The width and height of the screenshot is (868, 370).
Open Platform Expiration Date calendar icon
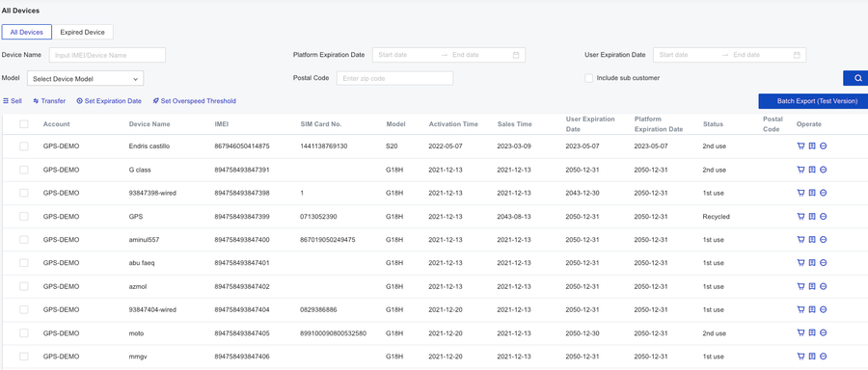pyautogui.click(x=516, y=55)
